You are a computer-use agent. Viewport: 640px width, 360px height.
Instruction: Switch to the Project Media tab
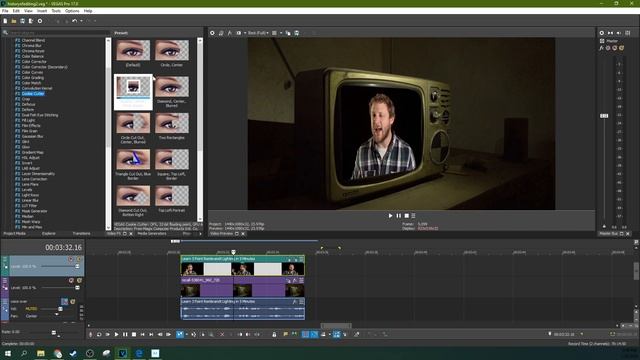(15, 233)
